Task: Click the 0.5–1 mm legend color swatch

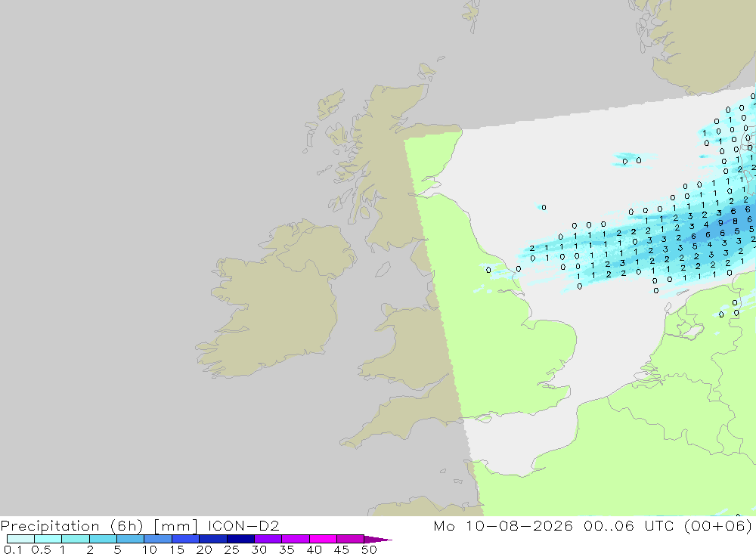Action: 48,539
